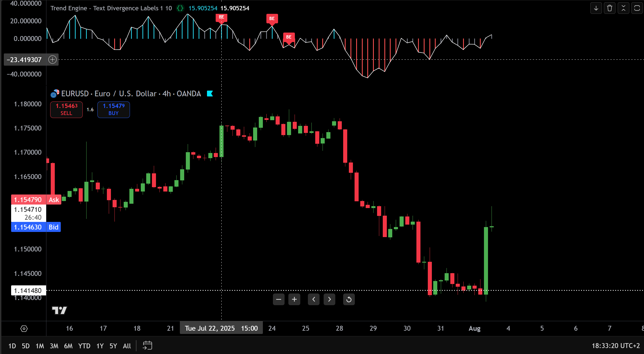
Task: Reset the chart view with the circular arrow
Action: point(349,299)
